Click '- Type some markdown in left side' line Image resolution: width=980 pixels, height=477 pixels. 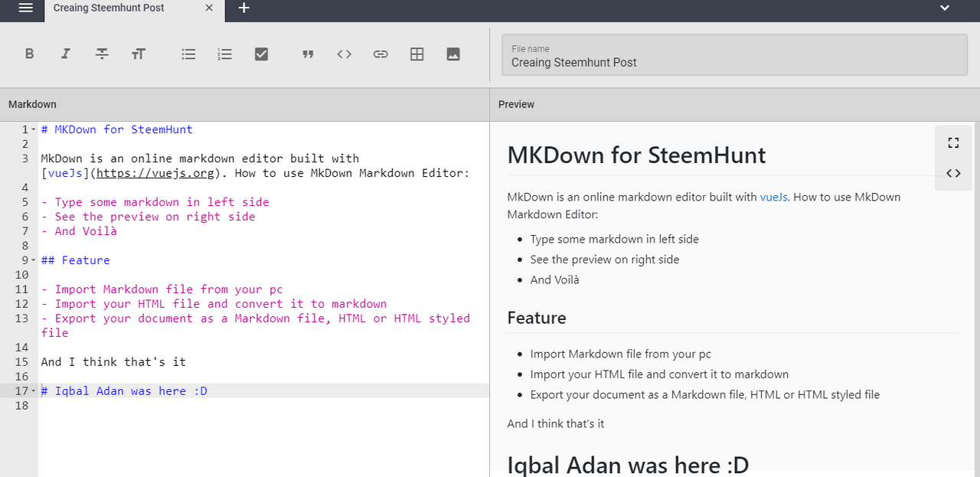[x=155, y=202]
